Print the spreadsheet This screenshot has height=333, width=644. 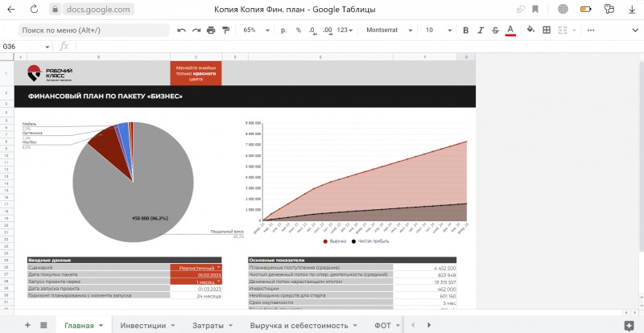211,30
